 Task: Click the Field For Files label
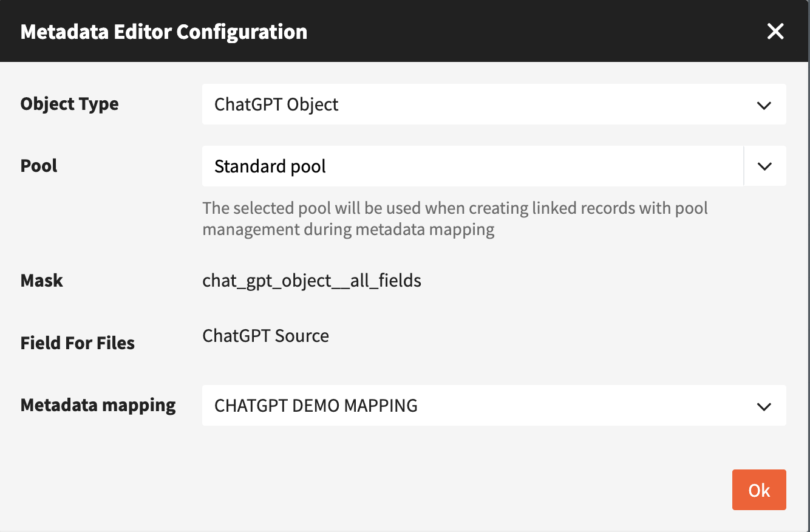[77, 343]
